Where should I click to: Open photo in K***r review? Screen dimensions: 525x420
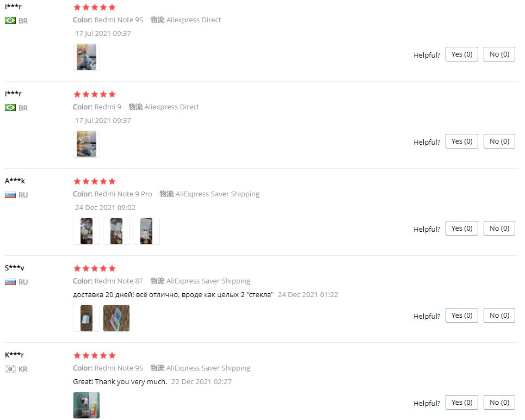click(87, 405)
